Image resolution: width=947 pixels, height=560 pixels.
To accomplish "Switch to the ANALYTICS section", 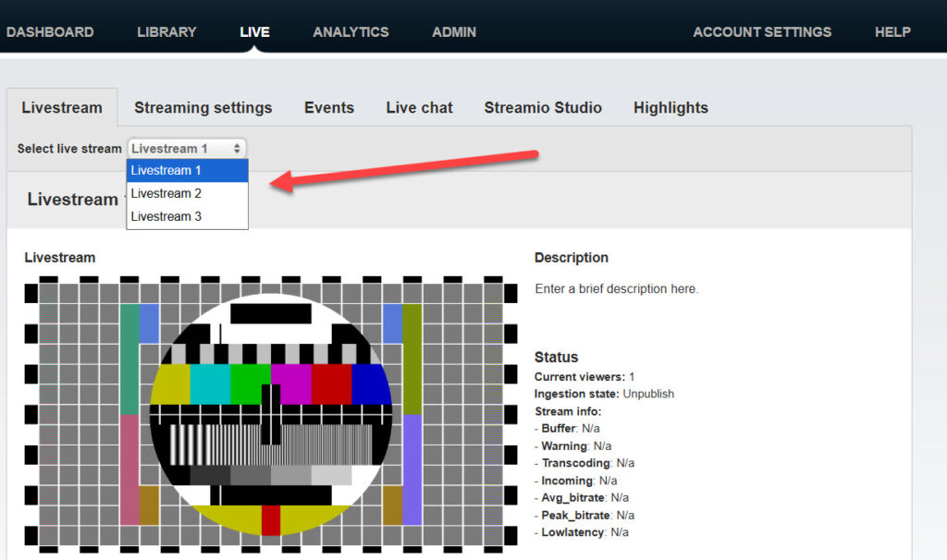I will click(351, 31).
